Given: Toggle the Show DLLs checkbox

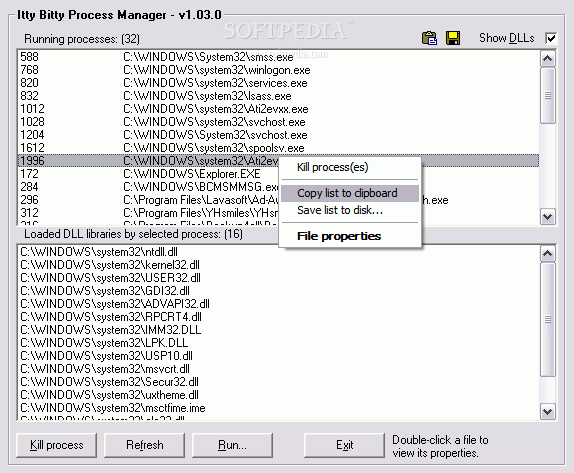Looking at the screenshot, I should click(x=551, y=38).
